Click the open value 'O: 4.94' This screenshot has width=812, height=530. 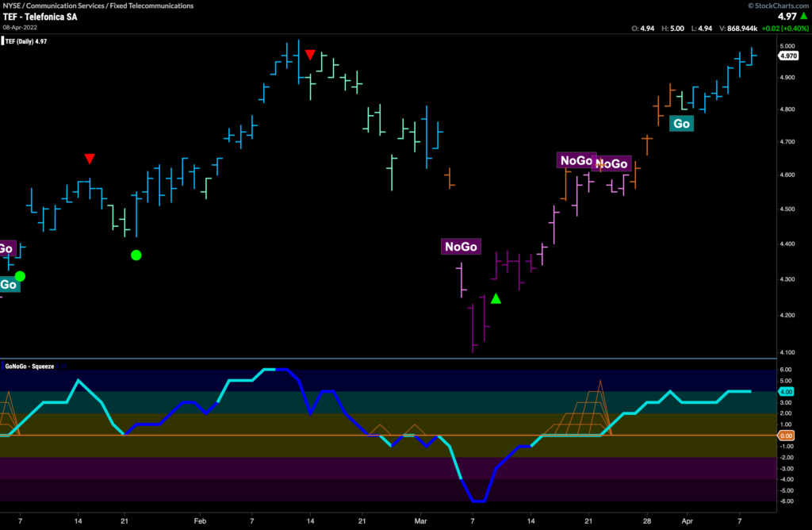[x=642, y=29]
